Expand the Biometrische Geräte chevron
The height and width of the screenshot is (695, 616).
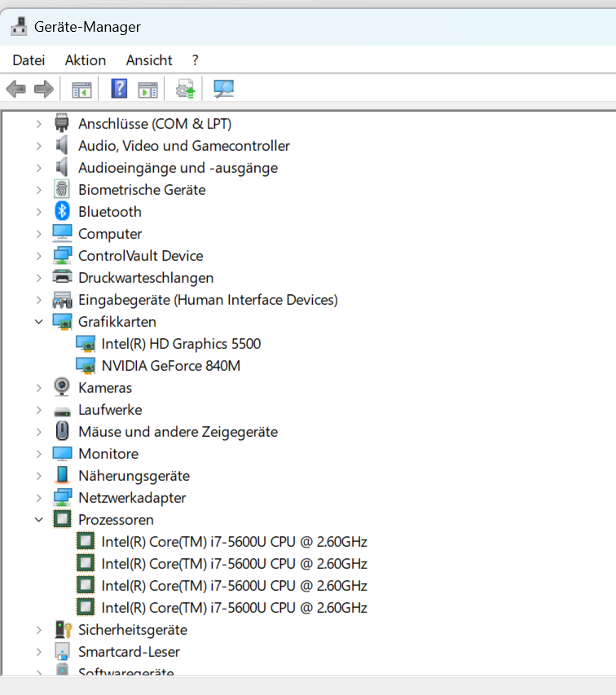(39, 190)
